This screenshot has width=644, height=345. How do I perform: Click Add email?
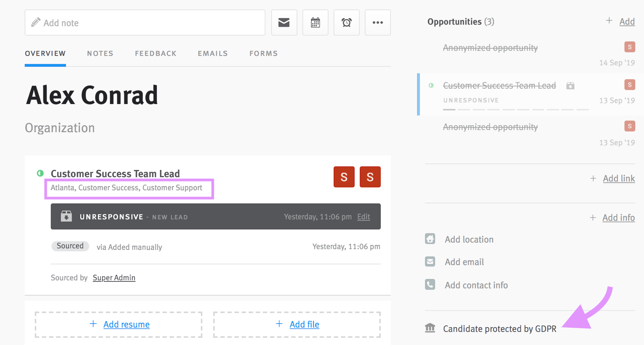point(464,262)
